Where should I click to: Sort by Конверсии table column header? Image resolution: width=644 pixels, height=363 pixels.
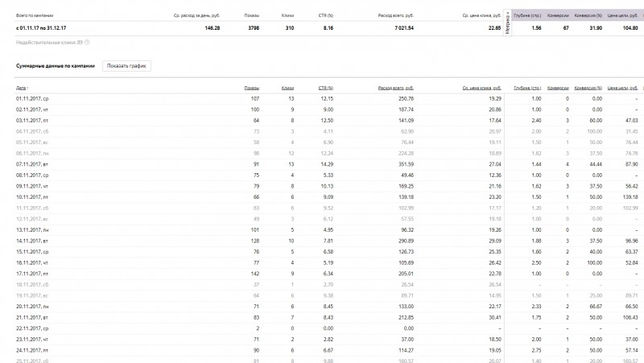click(558, 88)
